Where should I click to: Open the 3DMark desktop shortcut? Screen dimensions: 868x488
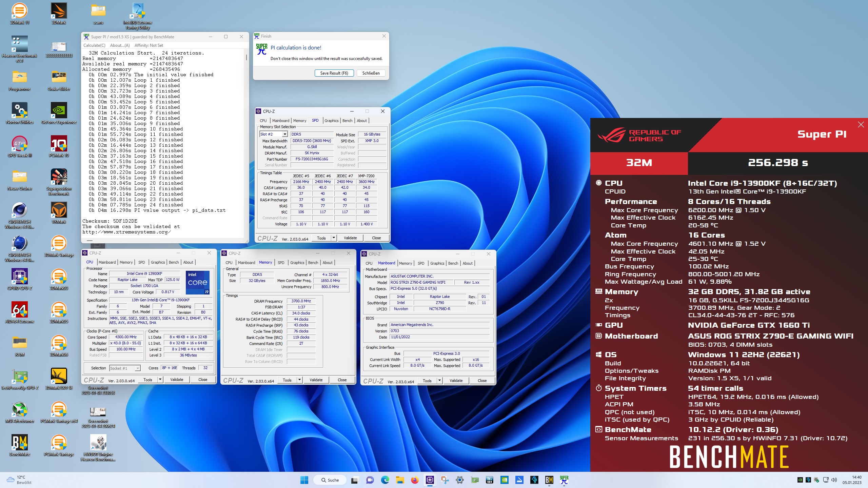(59, 14)
